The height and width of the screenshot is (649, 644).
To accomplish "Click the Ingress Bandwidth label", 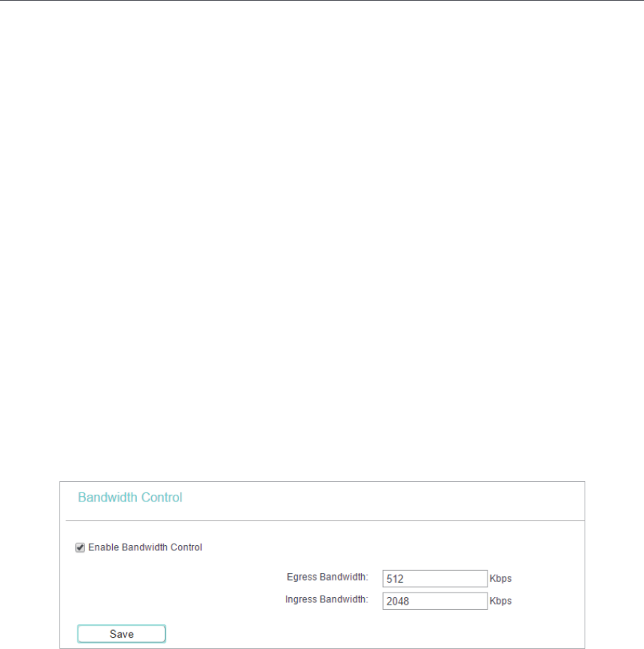I will point(327,599).
